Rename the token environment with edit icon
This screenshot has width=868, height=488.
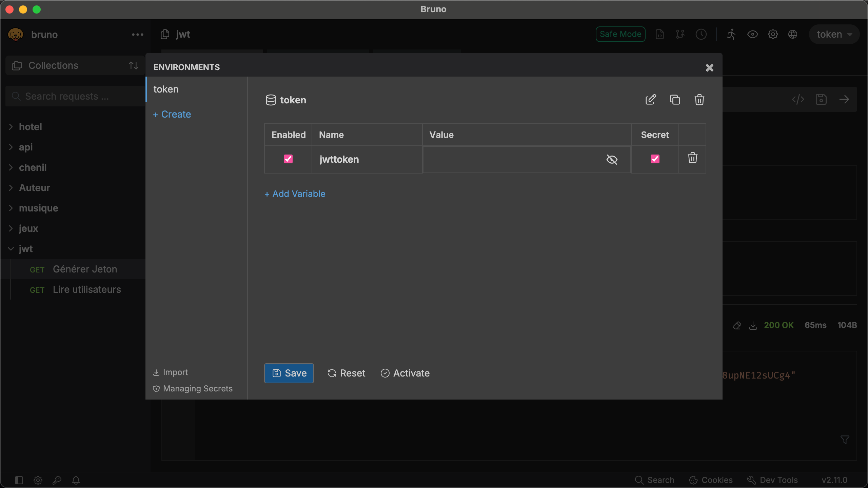(650, 100)
